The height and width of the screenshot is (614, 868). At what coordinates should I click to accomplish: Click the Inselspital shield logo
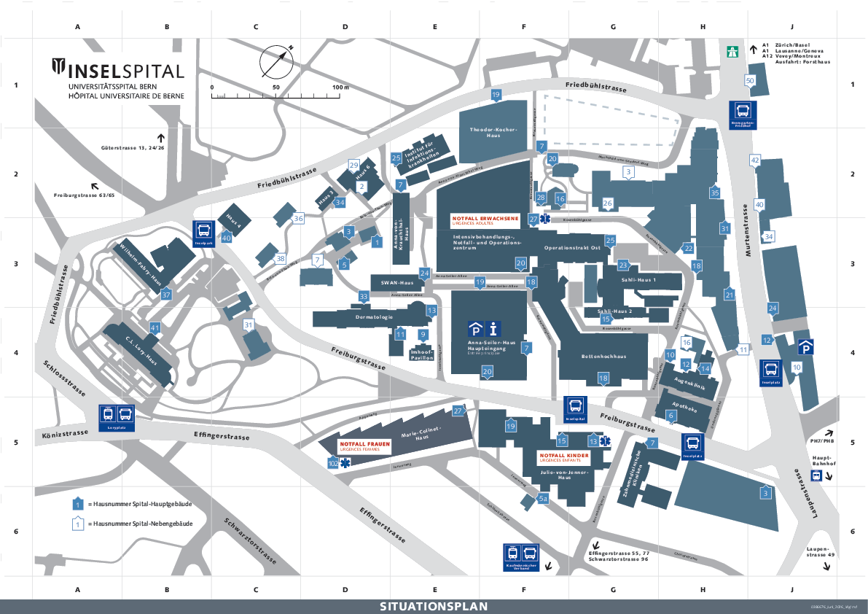(x=59, y=66)
